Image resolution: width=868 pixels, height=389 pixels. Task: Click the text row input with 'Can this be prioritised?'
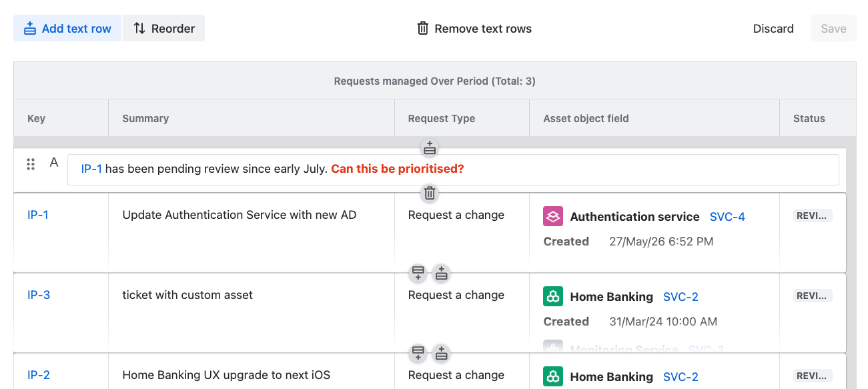point(453,169)
